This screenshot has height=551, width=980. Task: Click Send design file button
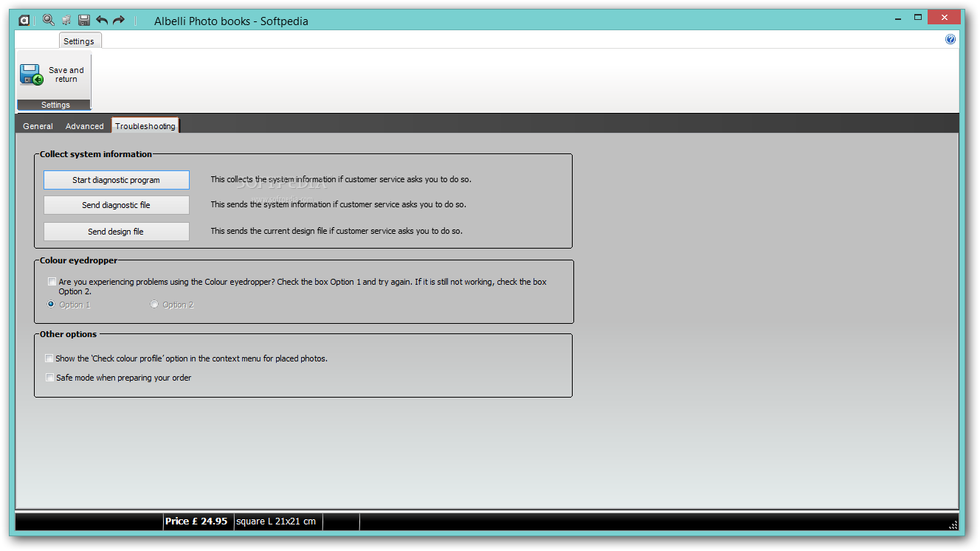tap(117, 232)
